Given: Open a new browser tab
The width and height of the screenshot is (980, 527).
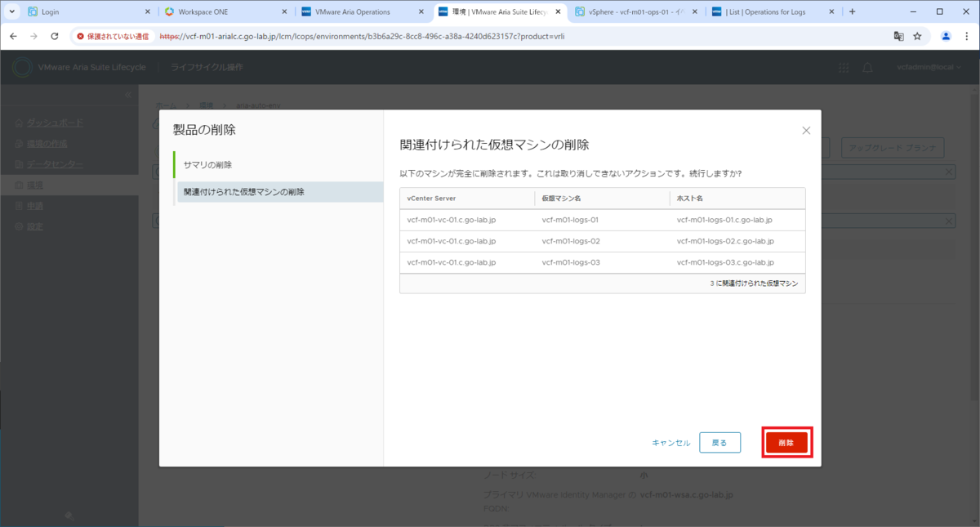Looking at the screenshot, I should (x=852, y=12).
